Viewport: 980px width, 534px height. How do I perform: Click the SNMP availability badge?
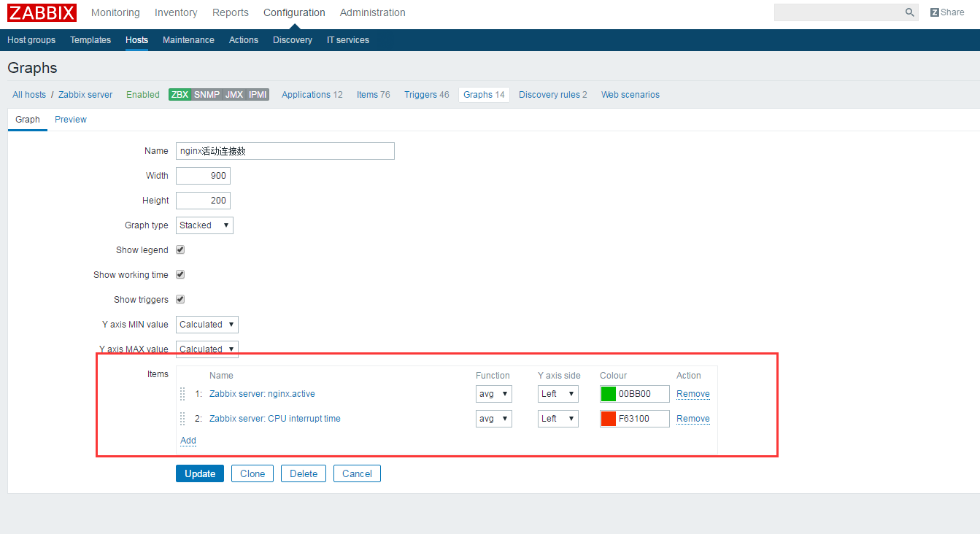(207, 95)
